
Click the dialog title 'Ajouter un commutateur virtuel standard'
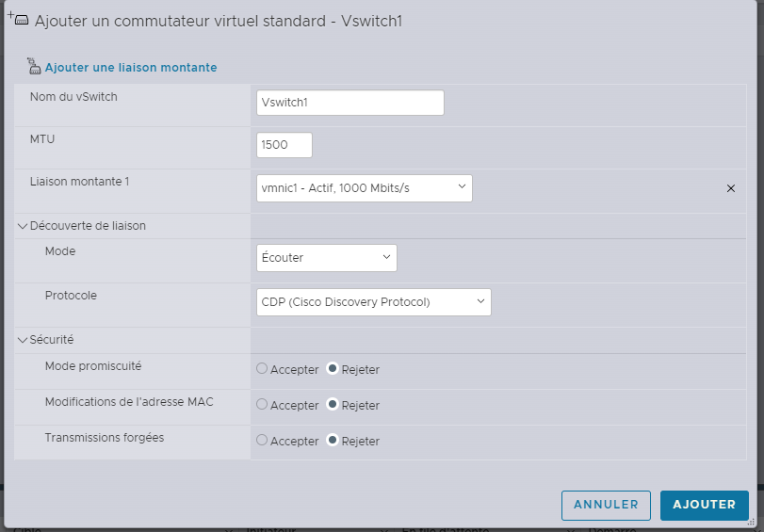(x=219, y=21)
